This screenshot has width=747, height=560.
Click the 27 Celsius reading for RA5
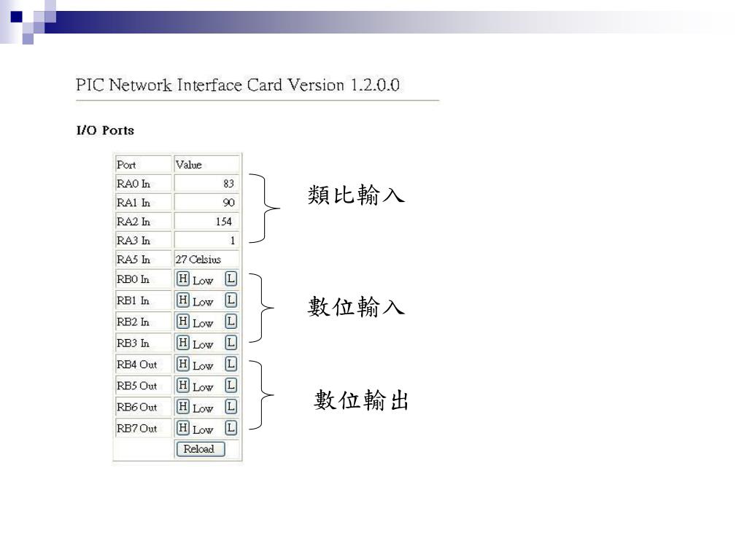pyautogui.click(x=198, y=260)
